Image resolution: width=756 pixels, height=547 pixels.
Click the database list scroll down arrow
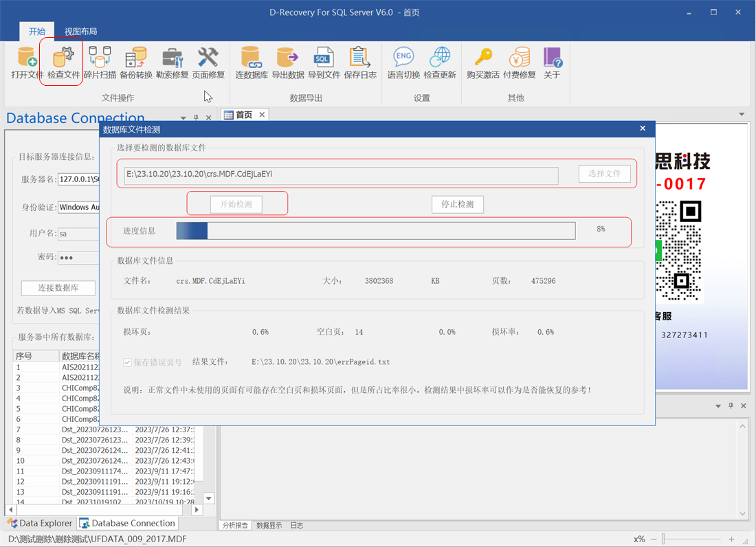point(209,498)
